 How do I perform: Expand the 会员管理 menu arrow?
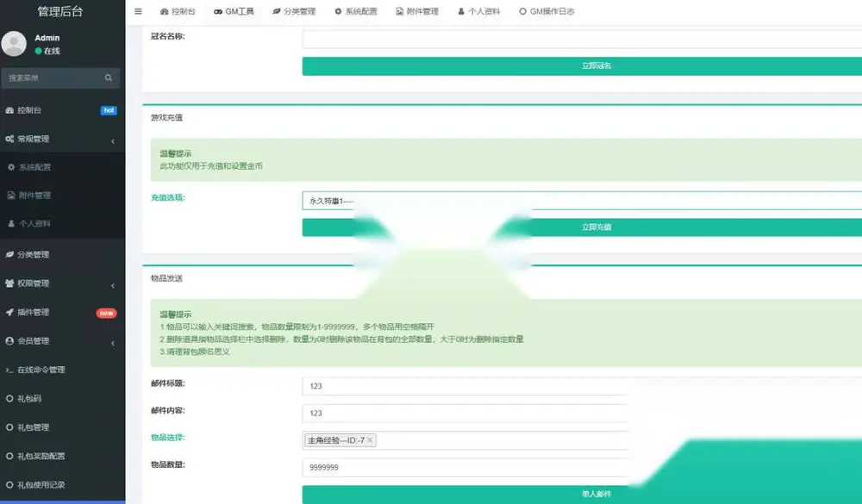(113, 344)
